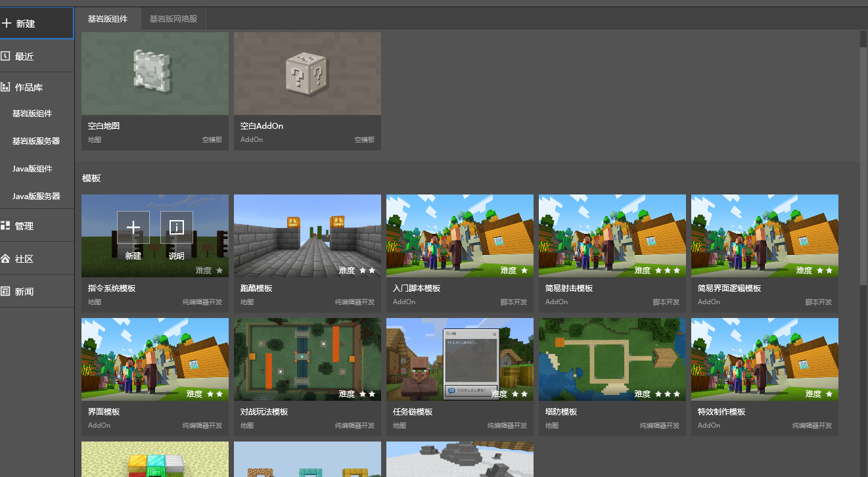Click the 社区 house icon
The image size is (868, 477).
[x=5, y=258]
